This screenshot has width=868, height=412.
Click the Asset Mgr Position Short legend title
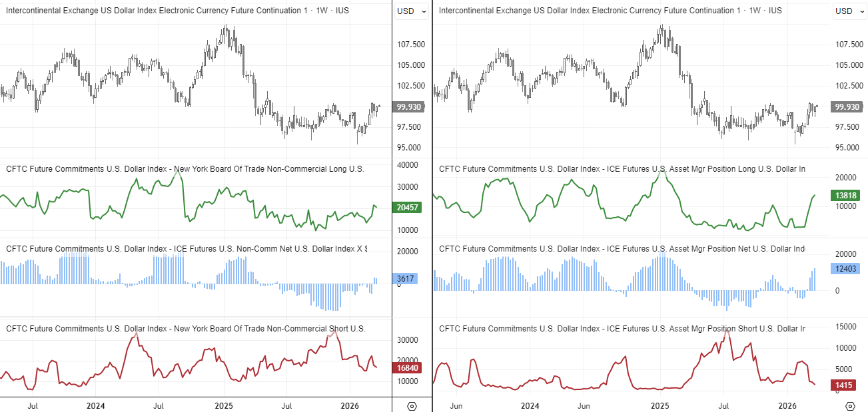(x=622, y=328)
